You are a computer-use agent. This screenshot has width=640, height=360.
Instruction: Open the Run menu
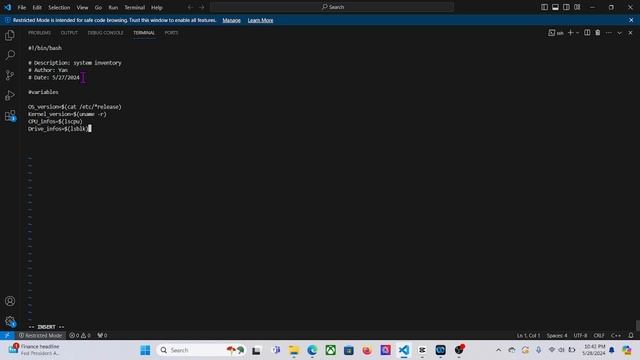[113, 7]
